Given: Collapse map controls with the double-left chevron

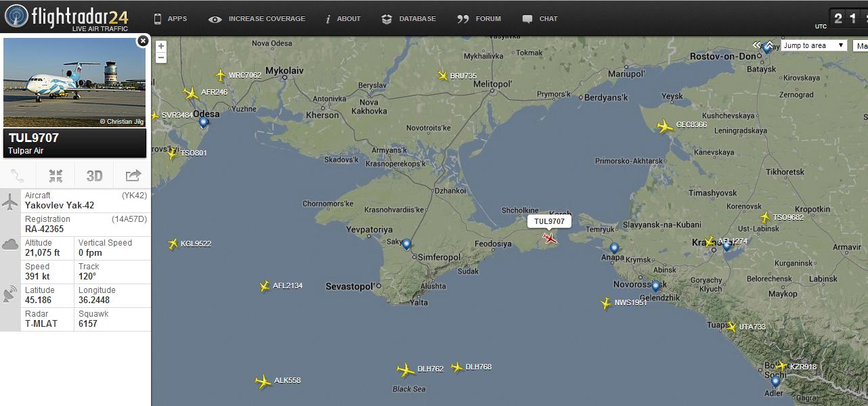Looking at the screenshot, I should tap(757, 45).
